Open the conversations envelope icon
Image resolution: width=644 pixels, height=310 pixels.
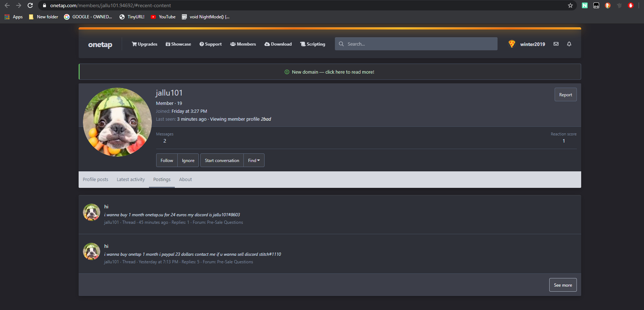[x=556, y=44]
